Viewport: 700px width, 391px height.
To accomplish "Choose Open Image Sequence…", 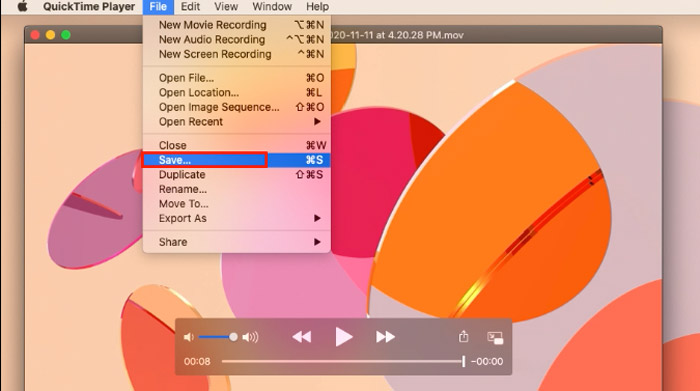I will pyautogui.click(x=237, y=108).
